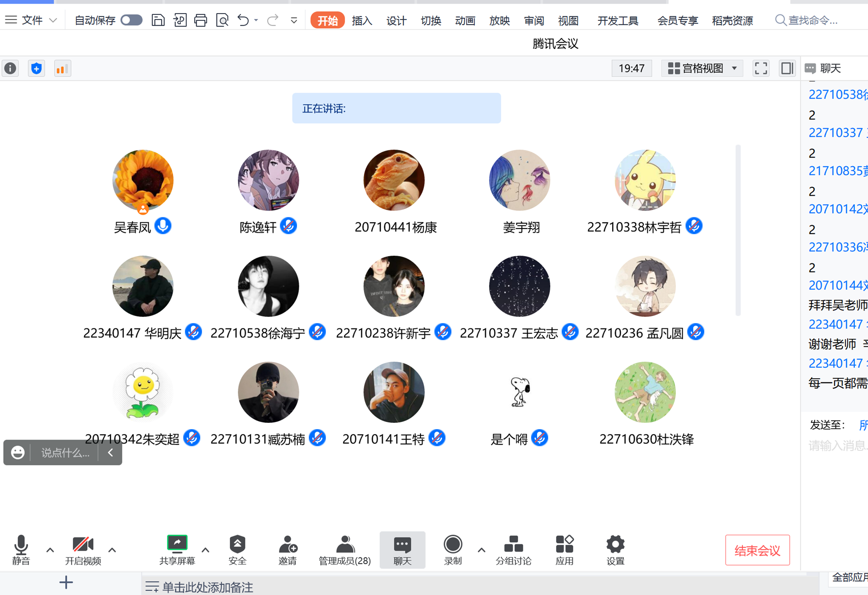
Task: Expand the 宫格视图 view dropdown
Action: [x=703, y=68]
